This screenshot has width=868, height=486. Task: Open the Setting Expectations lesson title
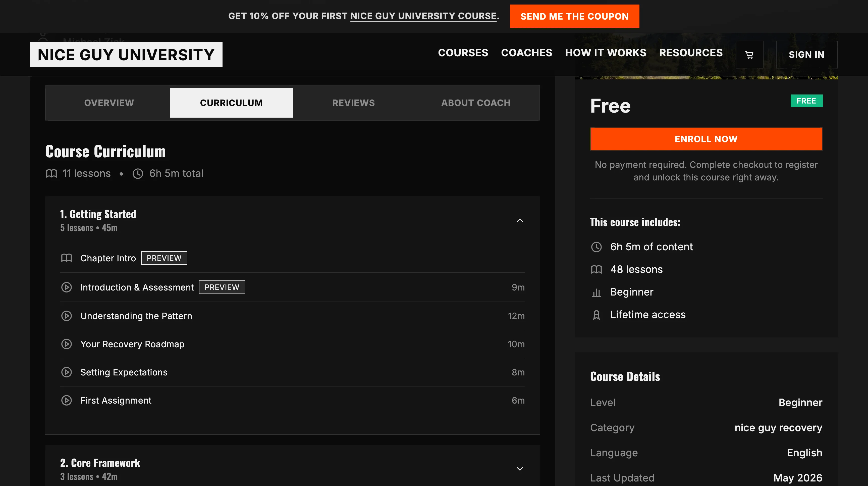124,372
